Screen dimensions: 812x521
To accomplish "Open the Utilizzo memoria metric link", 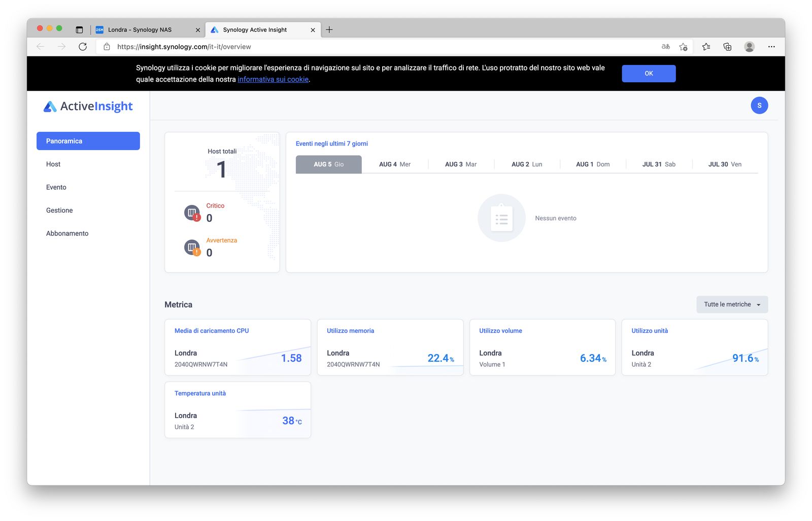I will (x=350, y=331).
